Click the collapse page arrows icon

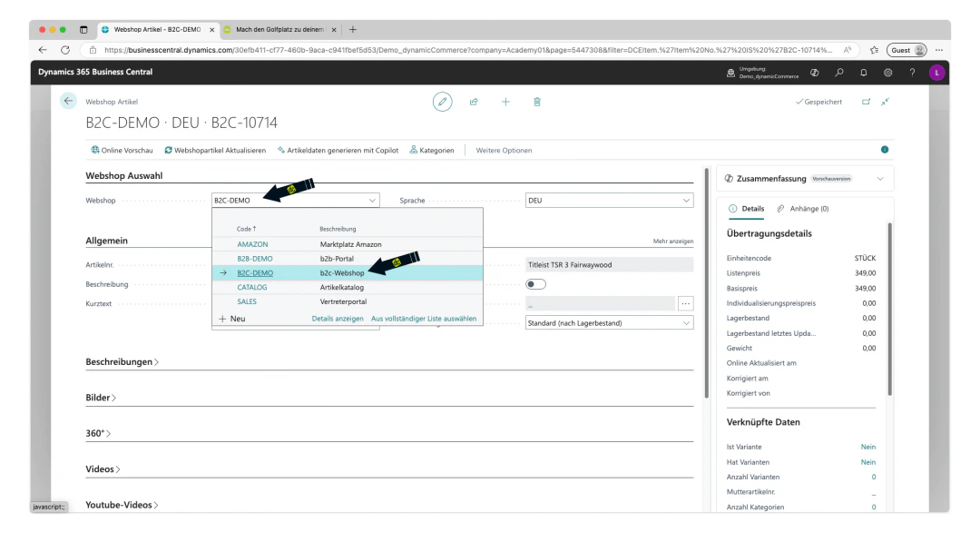tap(885, 102)
